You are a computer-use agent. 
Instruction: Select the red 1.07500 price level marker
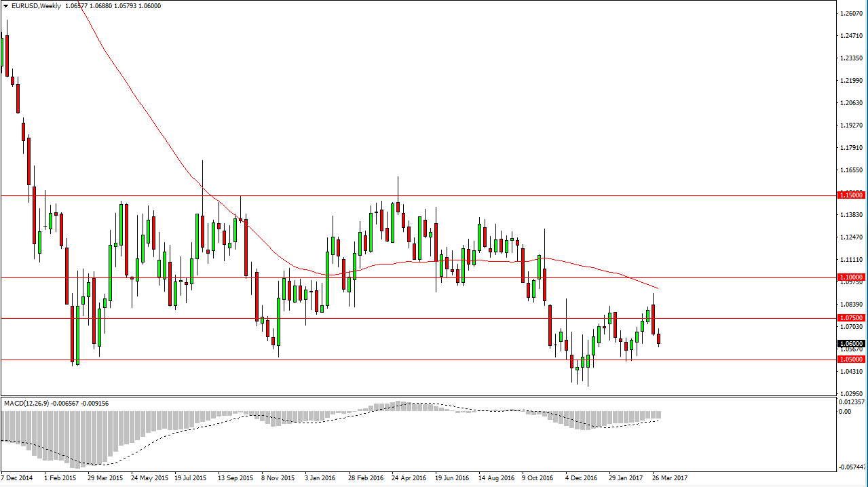[x=850, y=319]
